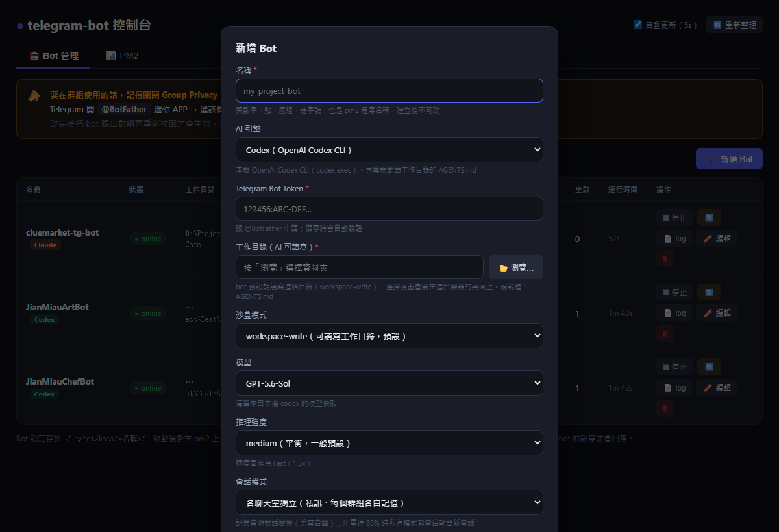
Task: Click 運行時間 value 57s
Action: pyautogui.click(x=614, y=239)
